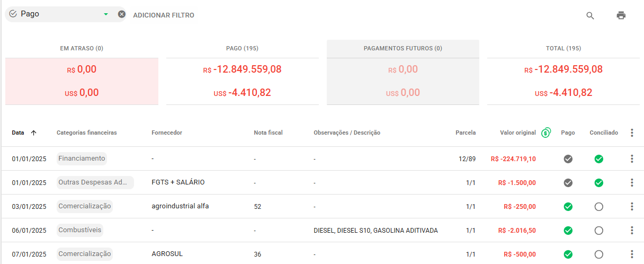The width and height of the screenshot is (644, 264).
Task: Open row menu for FGTS + SALÁRIO entry
Action: pos(632,182)
